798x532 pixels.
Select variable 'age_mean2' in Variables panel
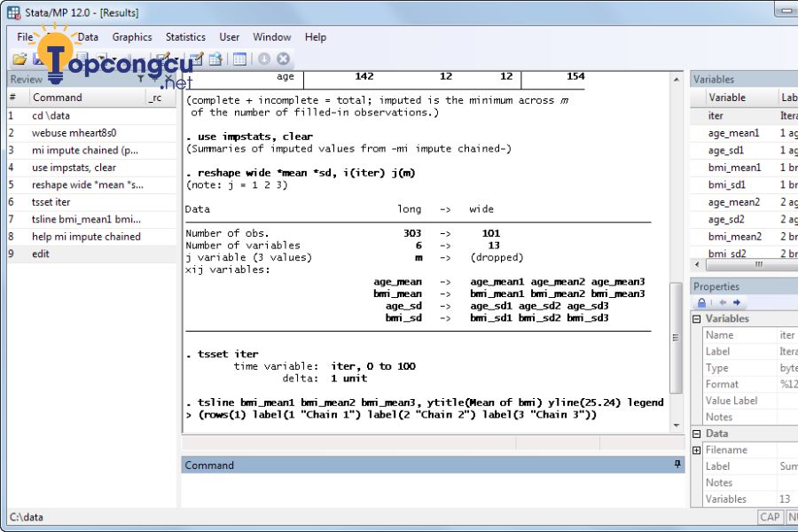[x=744, y=202]
